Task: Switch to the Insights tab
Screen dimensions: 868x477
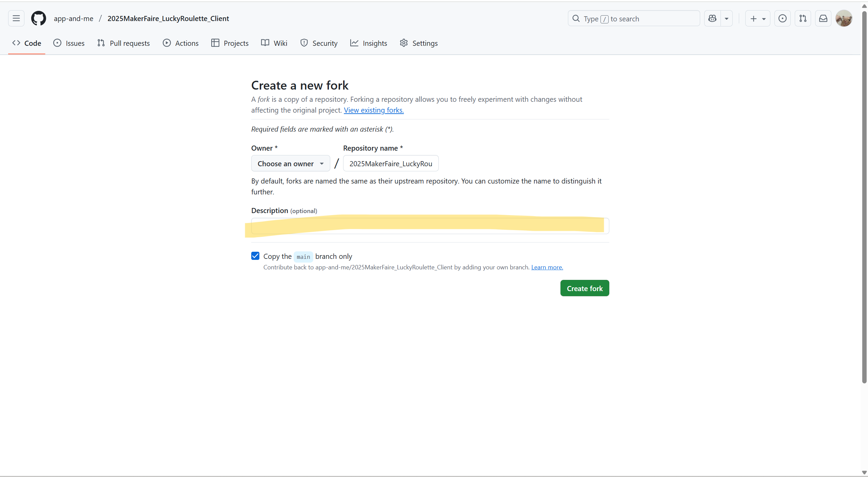Action: click(369, 43)
